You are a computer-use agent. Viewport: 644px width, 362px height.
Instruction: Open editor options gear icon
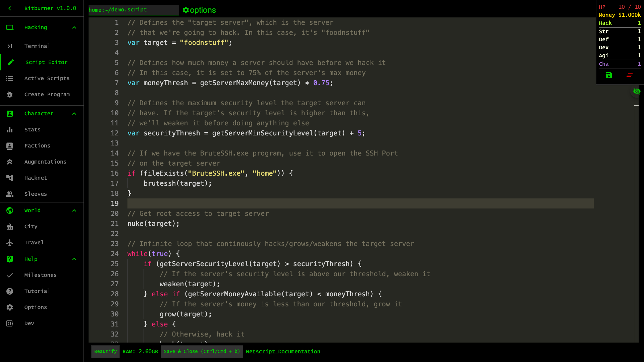(186, 10)
